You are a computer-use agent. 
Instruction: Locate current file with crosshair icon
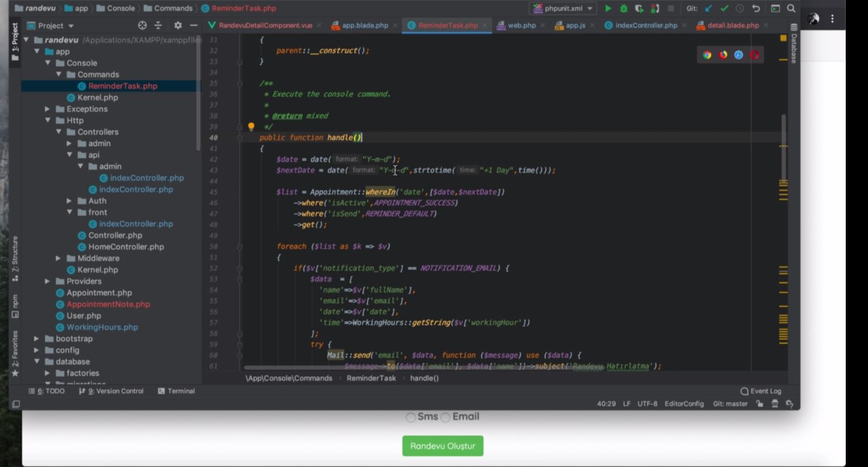pyautogui.click(x=142, y=26)
